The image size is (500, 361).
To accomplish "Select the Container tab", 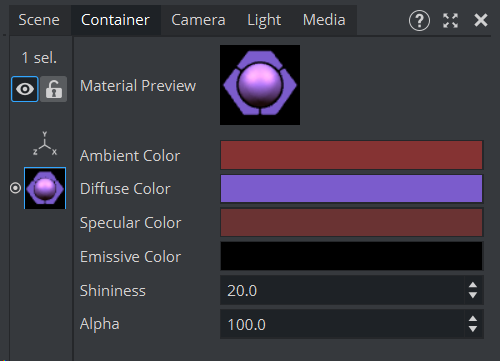I will 115,20.
